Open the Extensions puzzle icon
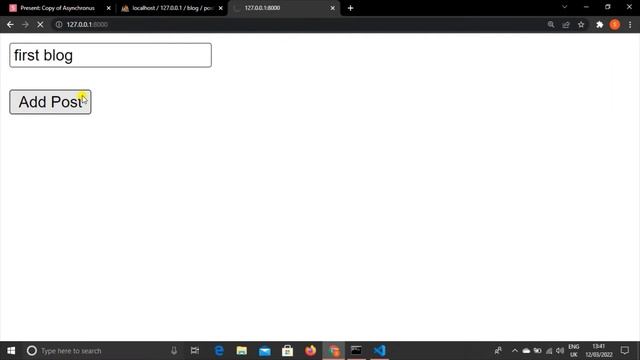 599,25
